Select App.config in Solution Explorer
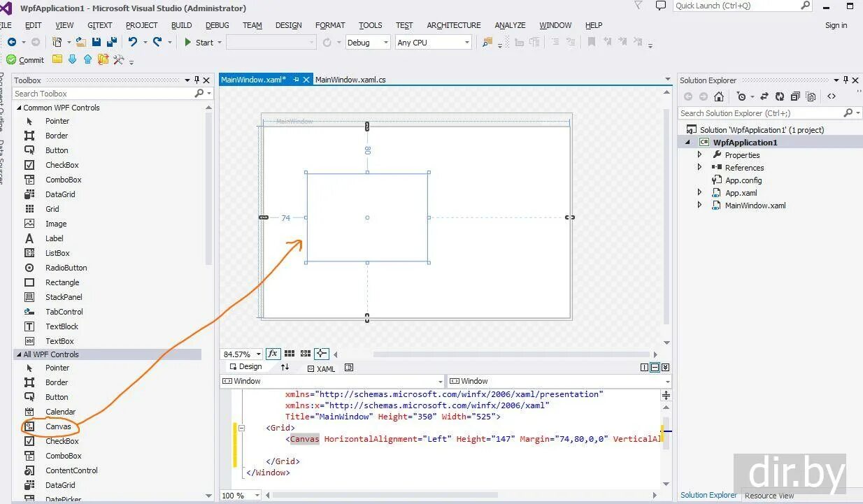 tap(743, 180)
